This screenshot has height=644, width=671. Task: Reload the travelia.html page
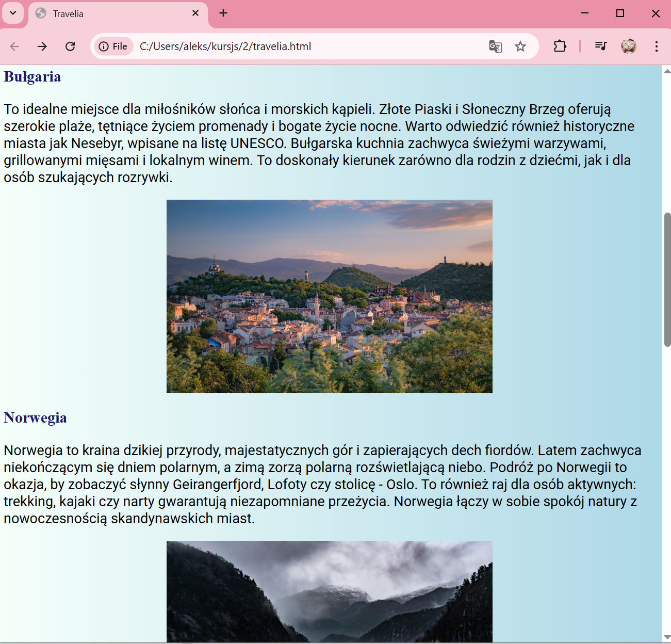tap(70, 46)
